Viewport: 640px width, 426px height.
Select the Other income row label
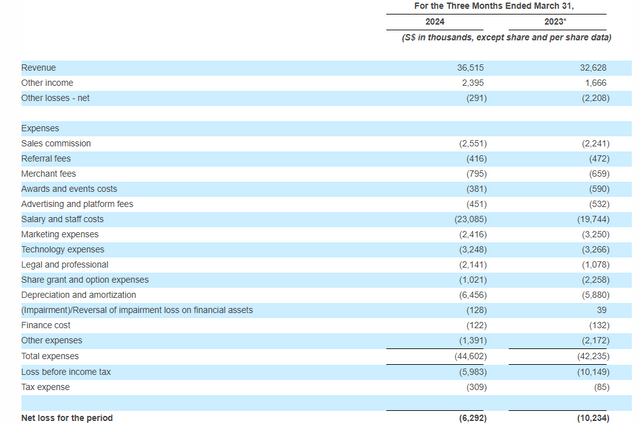point(47,82)
